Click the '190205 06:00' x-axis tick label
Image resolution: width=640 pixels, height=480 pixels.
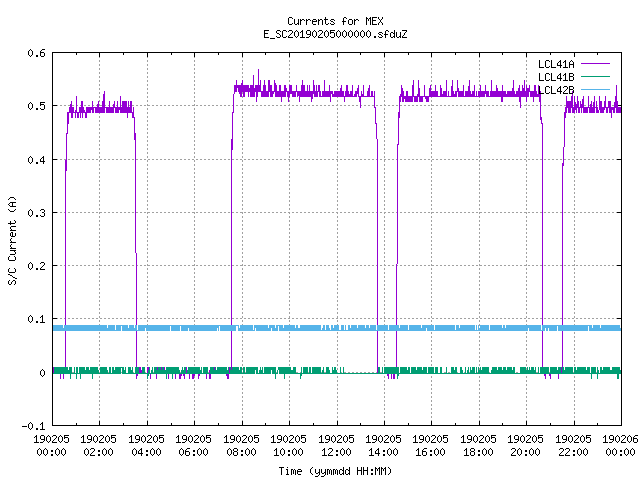point(193,446)
